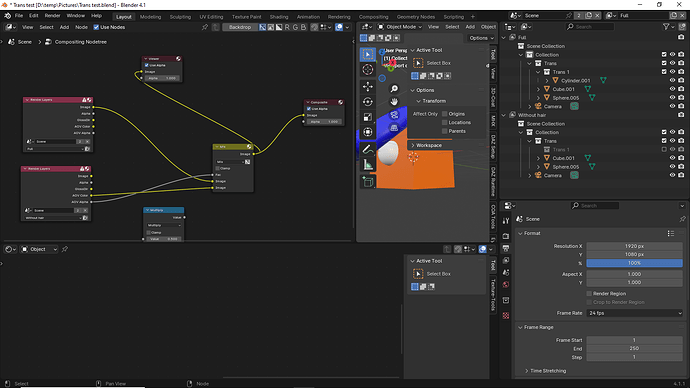Viewport: 690px width, 388px height.
Task: Click the Select Box icon in lower Active Tool panel
Action: 418,274
